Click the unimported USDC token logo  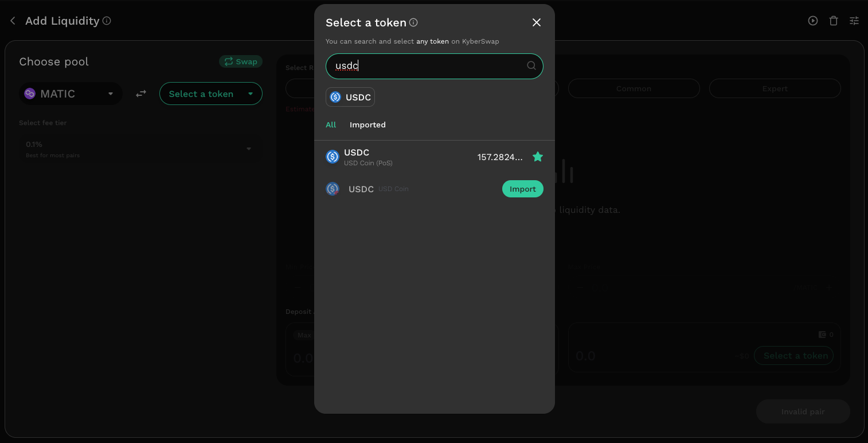coord(333,189)
